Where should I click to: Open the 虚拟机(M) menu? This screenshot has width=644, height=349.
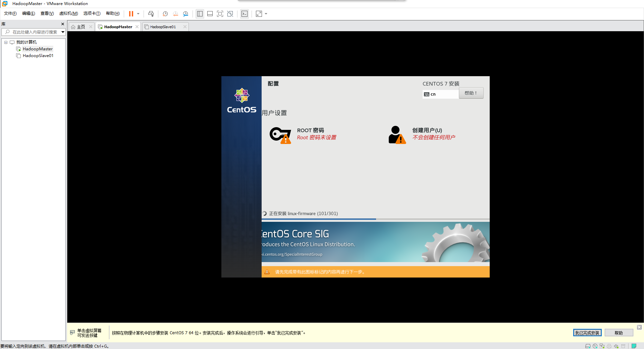pyautogui.click(x=68, y=13)
